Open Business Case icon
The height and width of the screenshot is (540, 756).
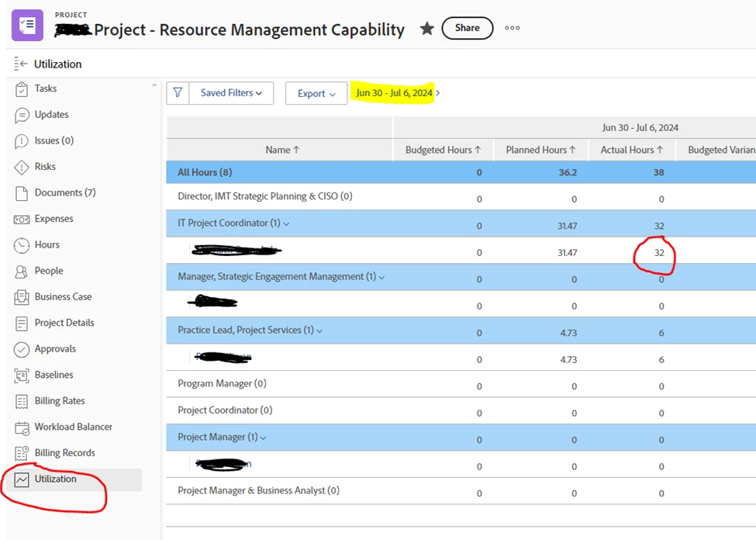22,297
